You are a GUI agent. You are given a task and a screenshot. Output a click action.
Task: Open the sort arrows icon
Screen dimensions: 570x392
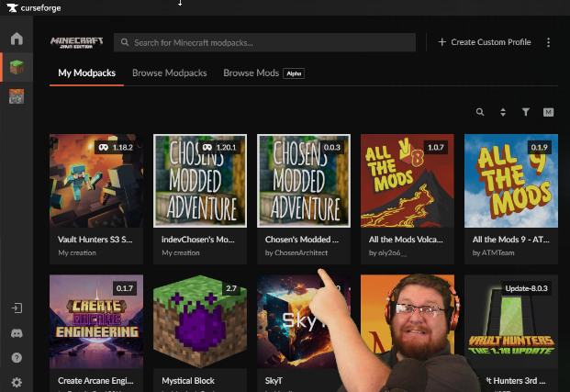pos(503,112)
